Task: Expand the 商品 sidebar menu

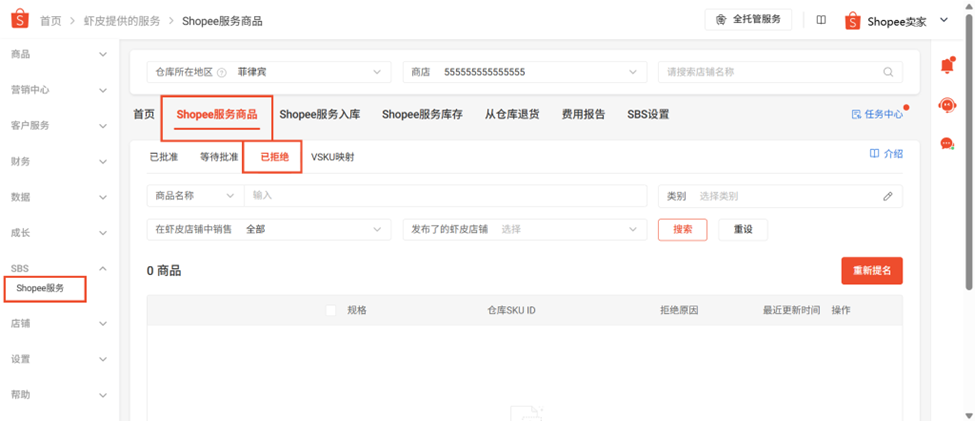Action: tap(103, 55)
